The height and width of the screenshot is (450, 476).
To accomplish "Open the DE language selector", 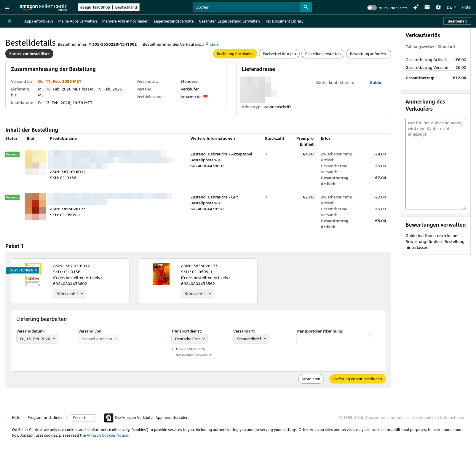I will point(451,7).
